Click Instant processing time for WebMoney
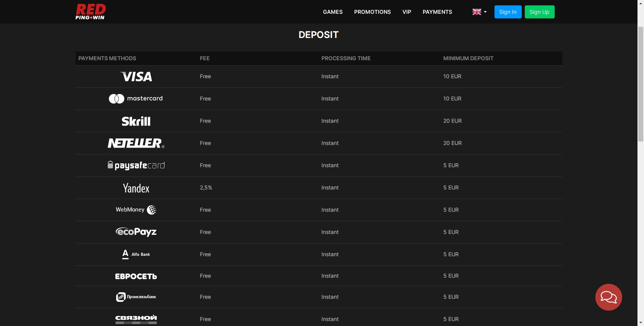 click(330, 210)
